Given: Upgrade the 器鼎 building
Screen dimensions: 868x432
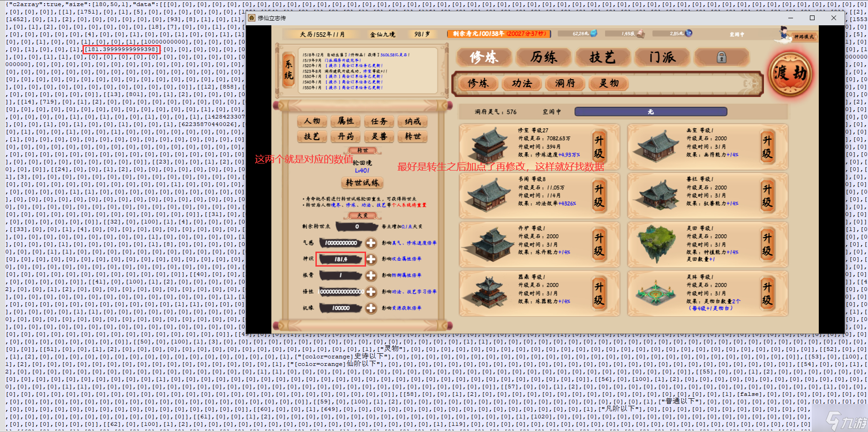Looking at the screenshot, I should point(599,293).
